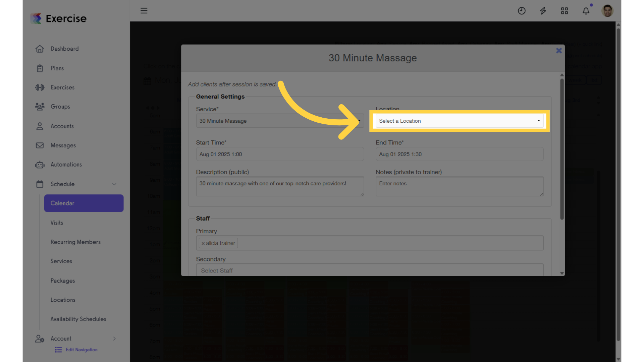Click the Groups people icon
644x362 pixels.
40,107
